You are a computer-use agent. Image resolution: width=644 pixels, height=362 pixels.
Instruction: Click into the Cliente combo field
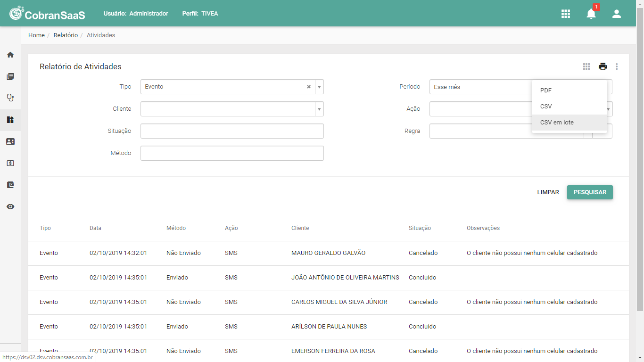(228, 109)
